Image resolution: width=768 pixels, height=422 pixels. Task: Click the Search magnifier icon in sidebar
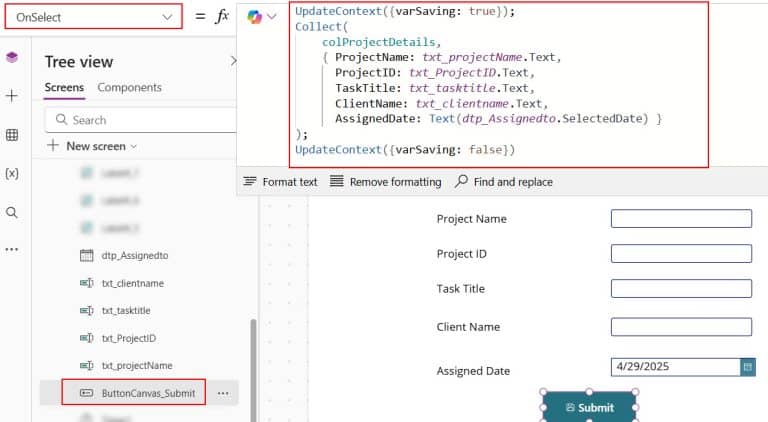(12, 212)
